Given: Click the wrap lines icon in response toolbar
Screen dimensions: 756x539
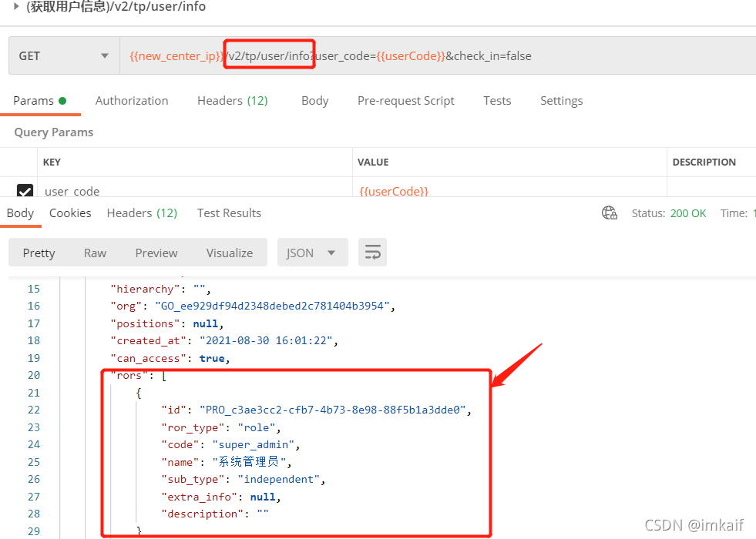Looking at the screenshot, I should point(372,253).
